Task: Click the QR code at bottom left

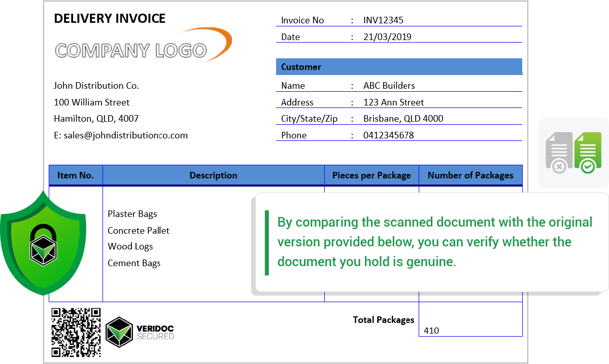Action: 76,332
